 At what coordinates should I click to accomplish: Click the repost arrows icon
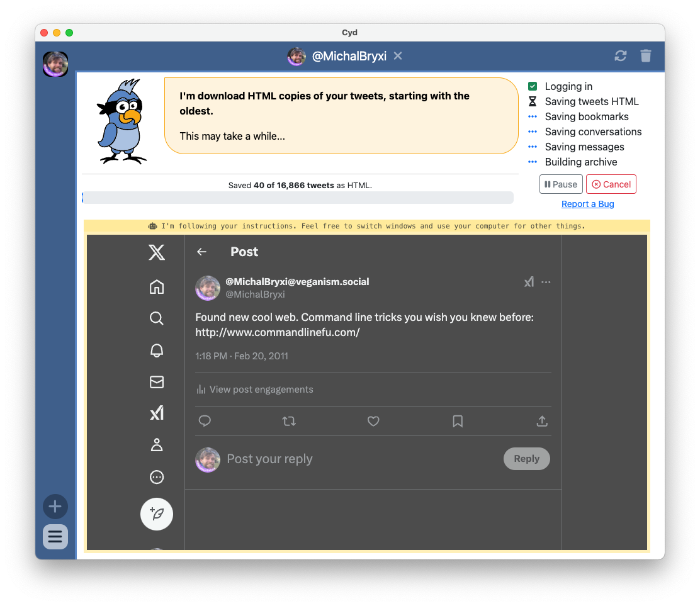[x=289, y=421]
